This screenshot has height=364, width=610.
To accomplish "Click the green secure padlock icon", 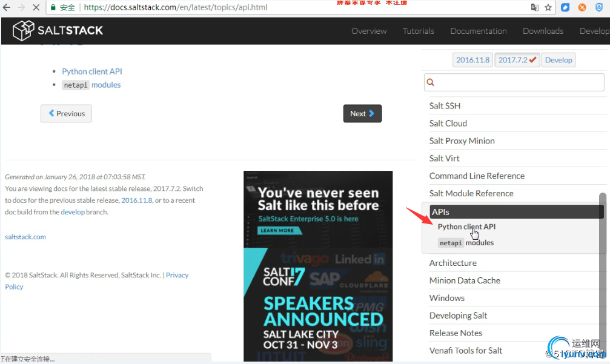I will (53, 7).
